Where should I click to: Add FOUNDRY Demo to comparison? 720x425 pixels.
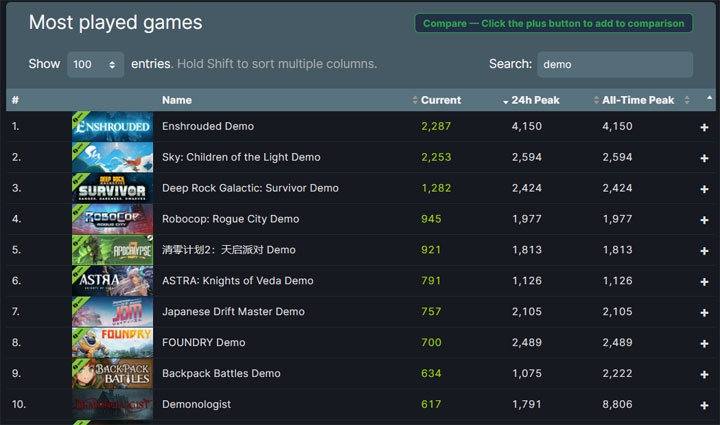point(704,344)
